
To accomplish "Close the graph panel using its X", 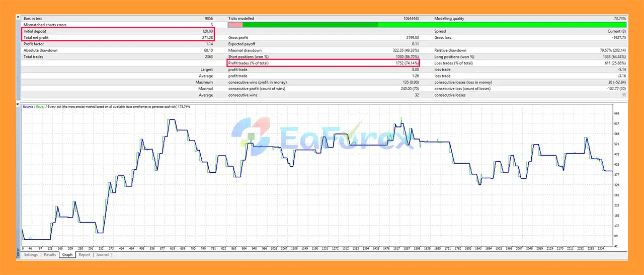I will (x=19, y=103).
